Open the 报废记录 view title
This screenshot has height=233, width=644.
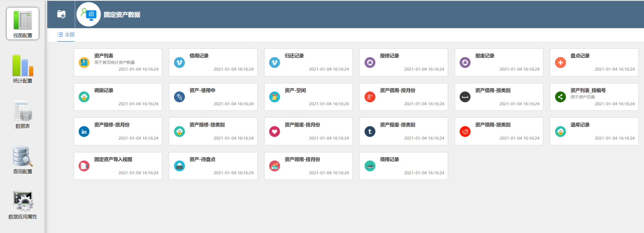click(485, 56)
